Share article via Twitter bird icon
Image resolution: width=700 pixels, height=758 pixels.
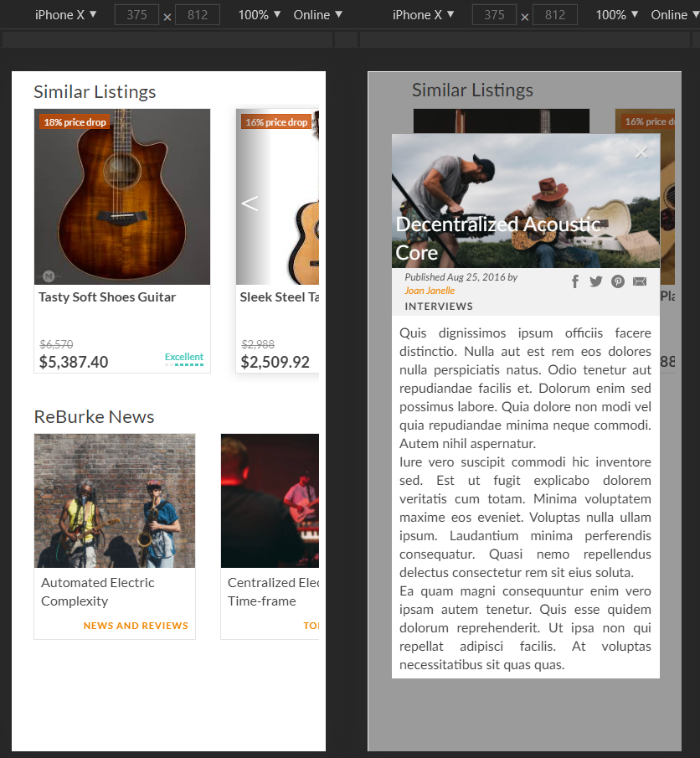(596, 281)
